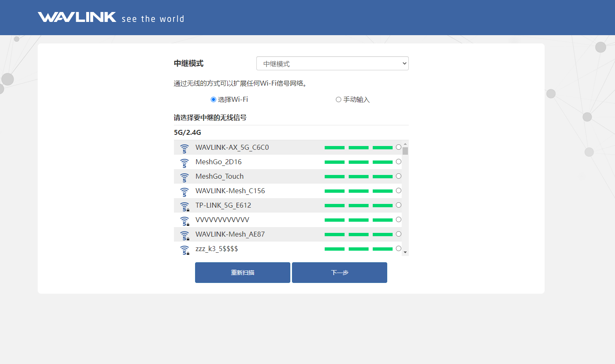Click locked Wi-Fi icon beside TP-LINK_5G_E612
Image resolution: width=615 pixels, height=364 pixels.
pyautogui.click(x=185, y=206)
